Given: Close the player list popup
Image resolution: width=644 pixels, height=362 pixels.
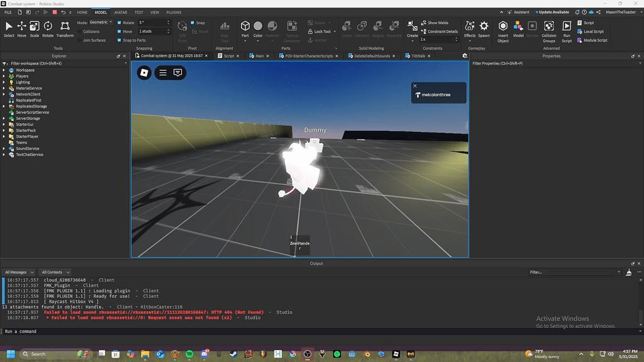Looking at the screenshot, I should pyautogui.click(x=415, y=85).
